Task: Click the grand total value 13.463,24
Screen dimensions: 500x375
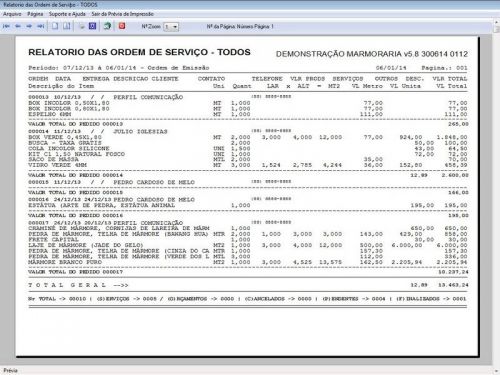Action: coord(453,285)
